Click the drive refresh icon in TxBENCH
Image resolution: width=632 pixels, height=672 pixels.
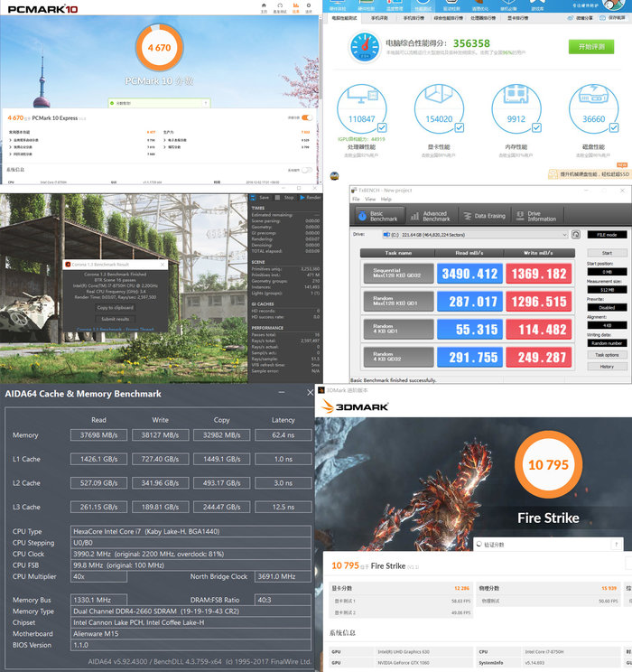point(575,235)
